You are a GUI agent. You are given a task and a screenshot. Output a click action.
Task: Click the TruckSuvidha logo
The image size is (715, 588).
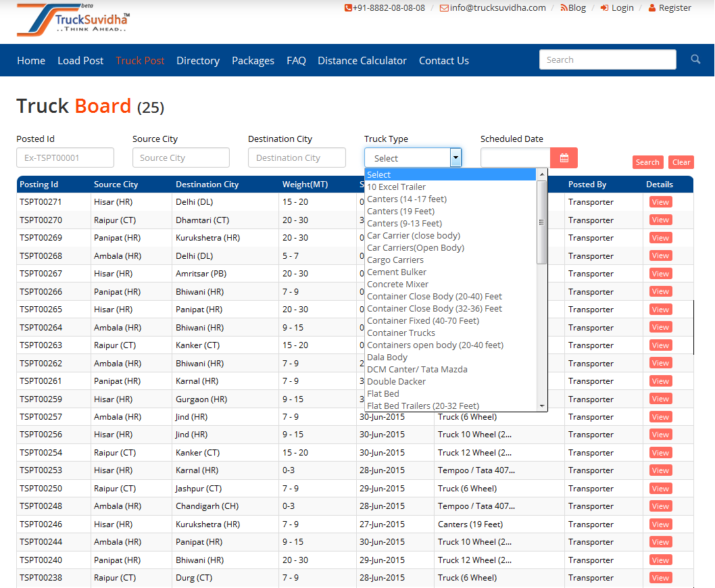pyautogui.click(x=73, y=20)
